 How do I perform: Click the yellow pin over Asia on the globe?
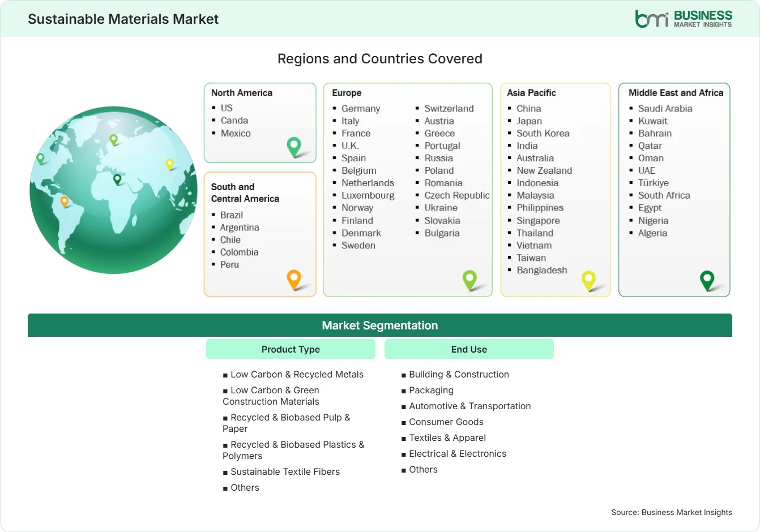tap(169, 164)
